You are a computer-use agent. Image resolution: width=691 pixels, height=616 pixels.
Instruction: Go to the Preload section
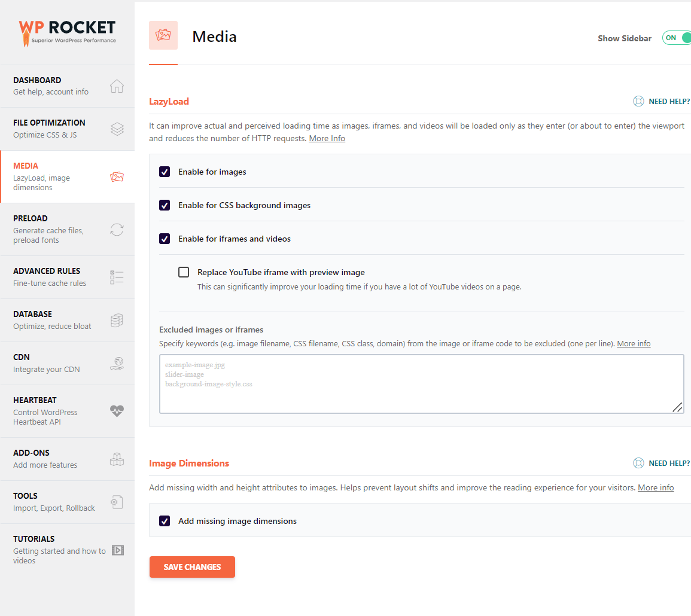[68, 229]
